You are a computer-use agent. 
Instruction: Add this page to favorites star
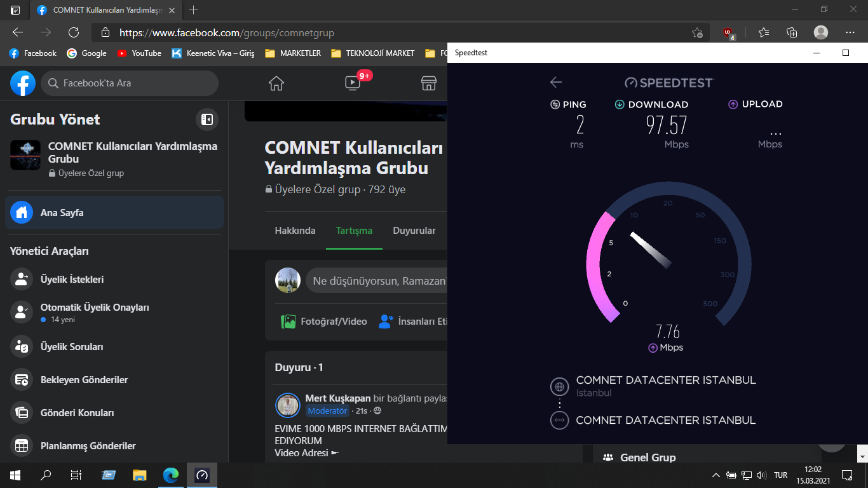pos(697,32)
